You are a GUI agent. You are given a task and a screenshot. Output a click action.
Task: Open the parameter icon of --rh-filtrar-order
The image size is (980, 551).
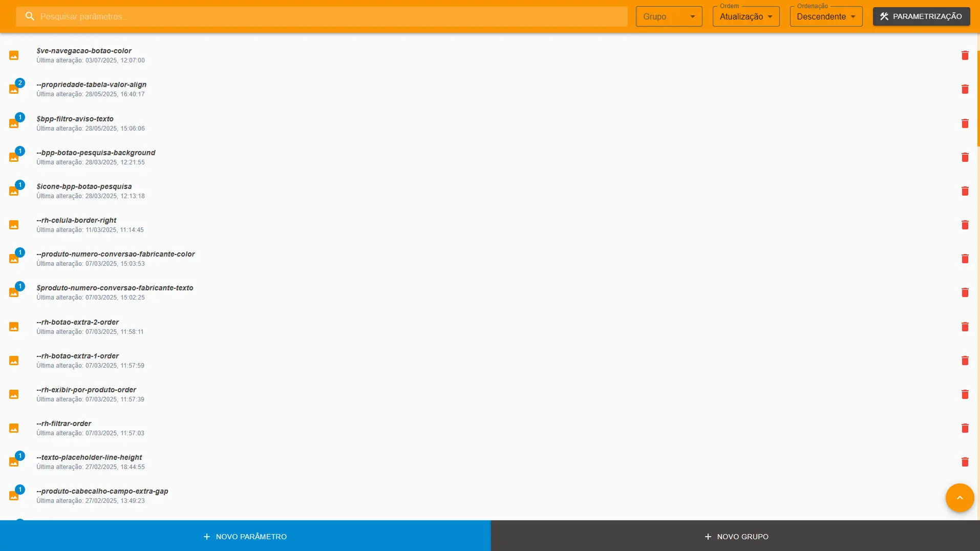click(14, 428)
